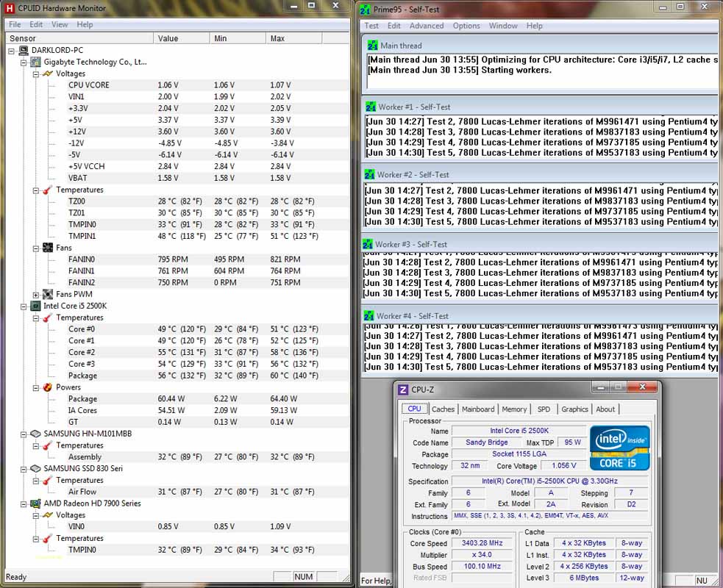This screenshot has height=588, width=723.
Task: Click the AMD Radeon HD 7900 card icon
Action: click(x=35, y=503)
